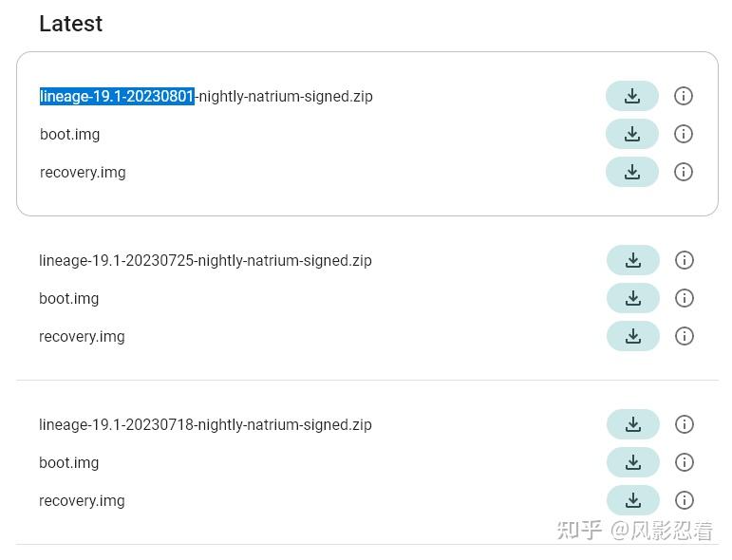Click the lineage-19.1-20230801-nightly-natrium-signed.zip filename
732x560 pixels.
coord(206,96)
